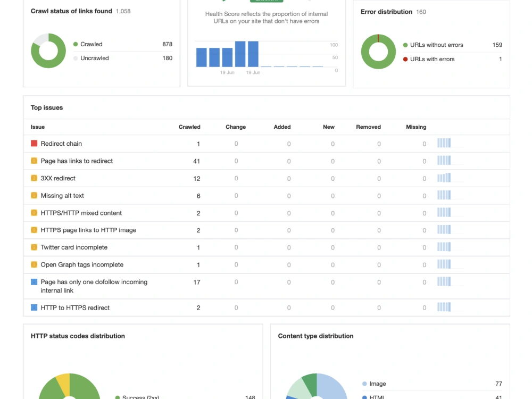532x399 pixels.
Task: Click the Image legend entry in Content type
Action: 374,384
